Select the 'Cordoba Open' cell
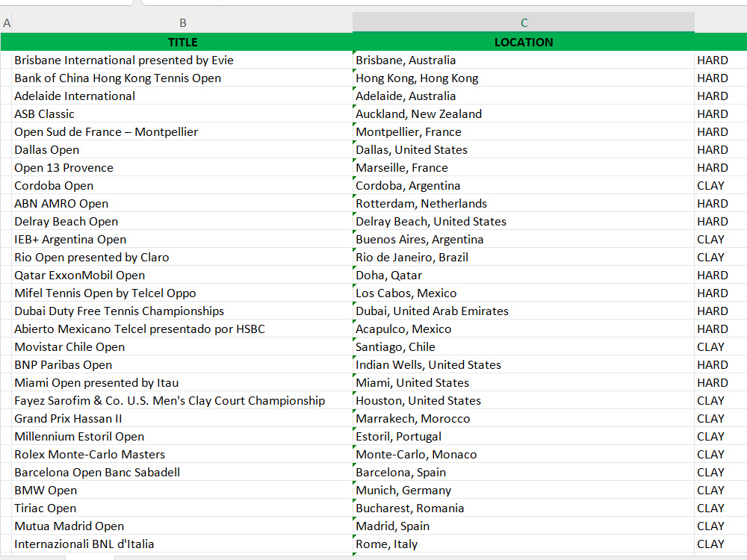The width and height of the screenshot is (747, 560). click(182, 186)
